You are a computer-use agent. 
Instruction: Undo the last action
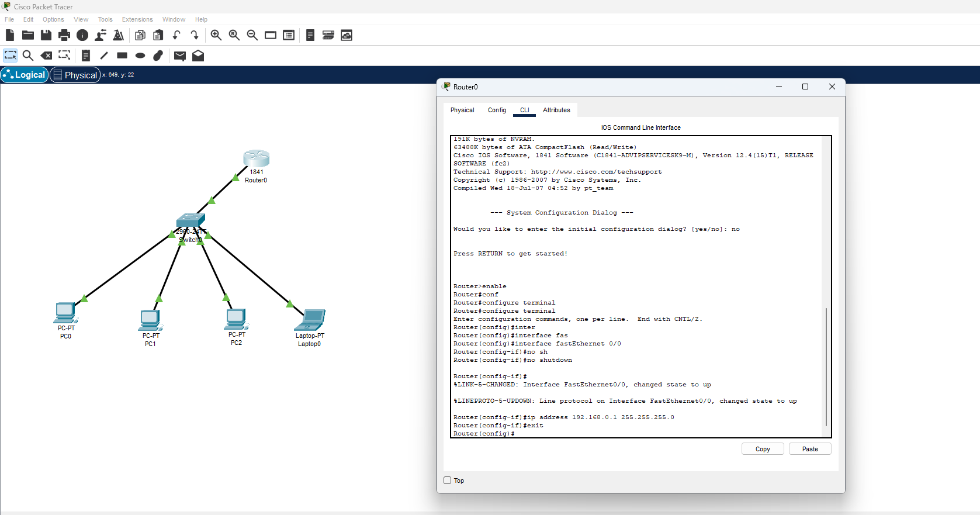coord(176,35)
